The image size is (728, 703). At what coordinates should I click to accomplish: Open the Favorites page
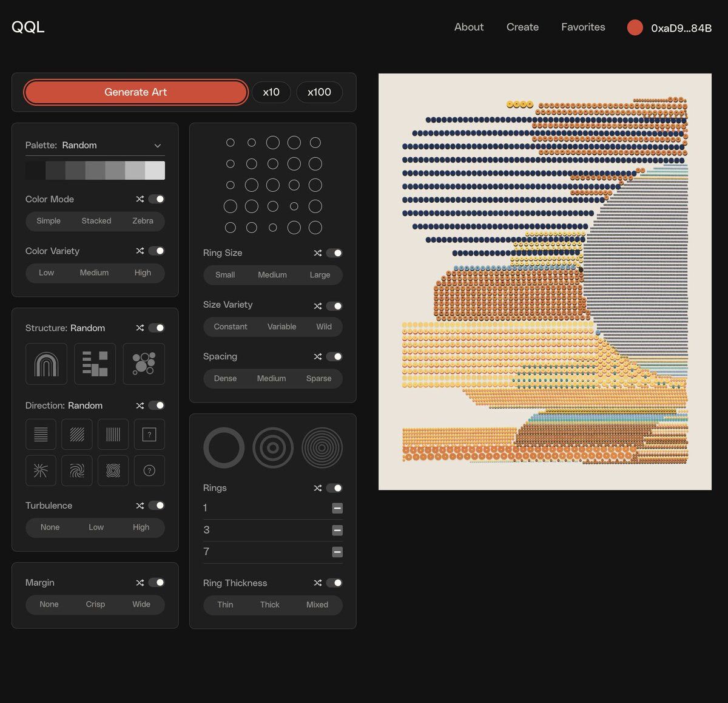click(583, 27)
